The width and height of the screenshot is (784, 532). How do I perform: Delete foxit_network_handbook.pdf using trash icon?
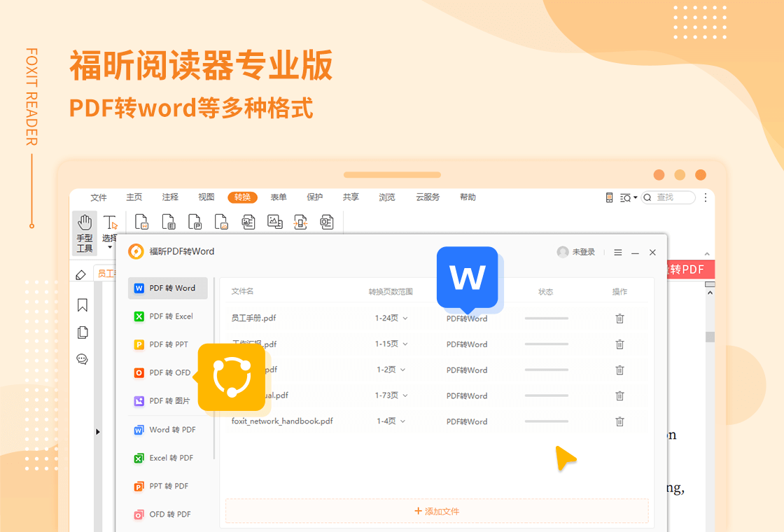(619, 421)
